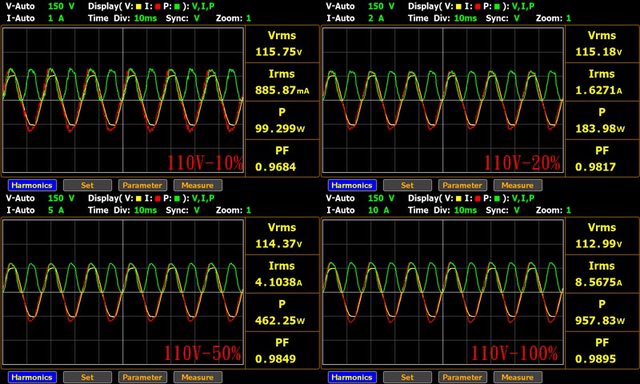
Task: Click Measure under the 110V-10% waveform
Action: point(198,185)
